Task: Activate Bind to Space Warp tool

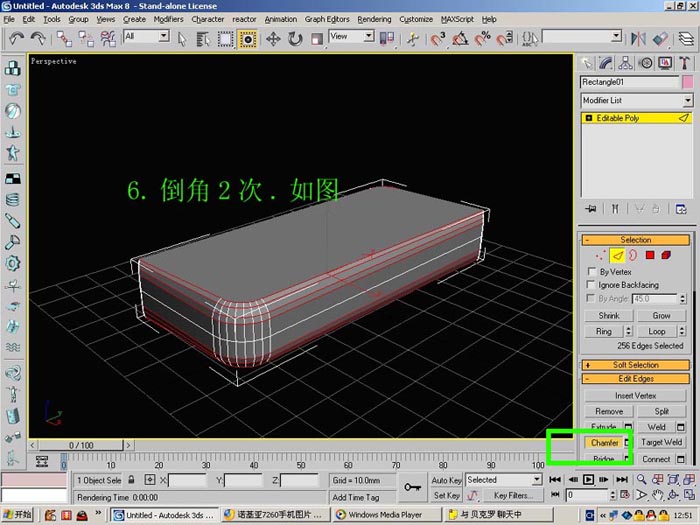Action: 108,39
